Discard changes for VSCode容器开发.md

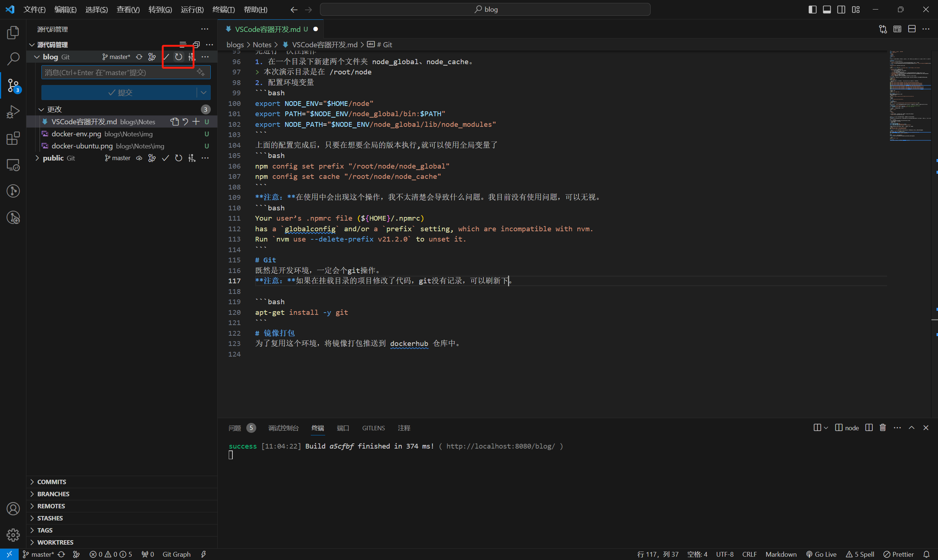(x=185, y=122)
